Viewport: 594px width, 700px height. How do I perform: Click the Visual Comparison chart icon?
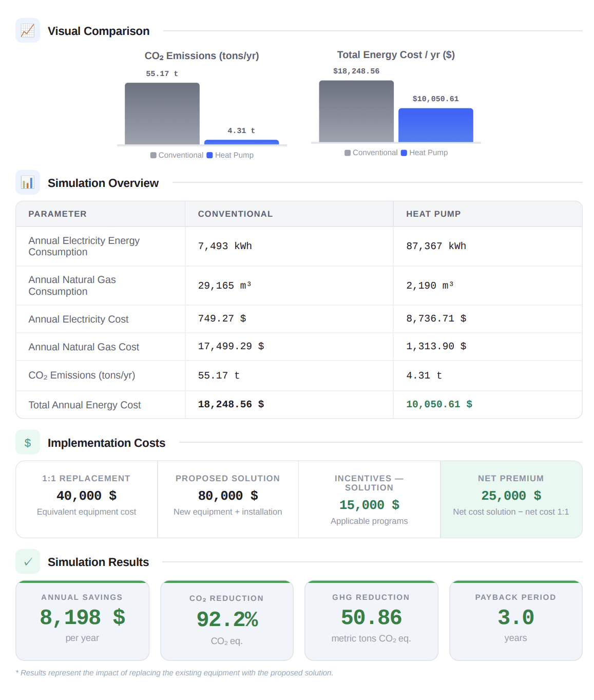(28, 30)
